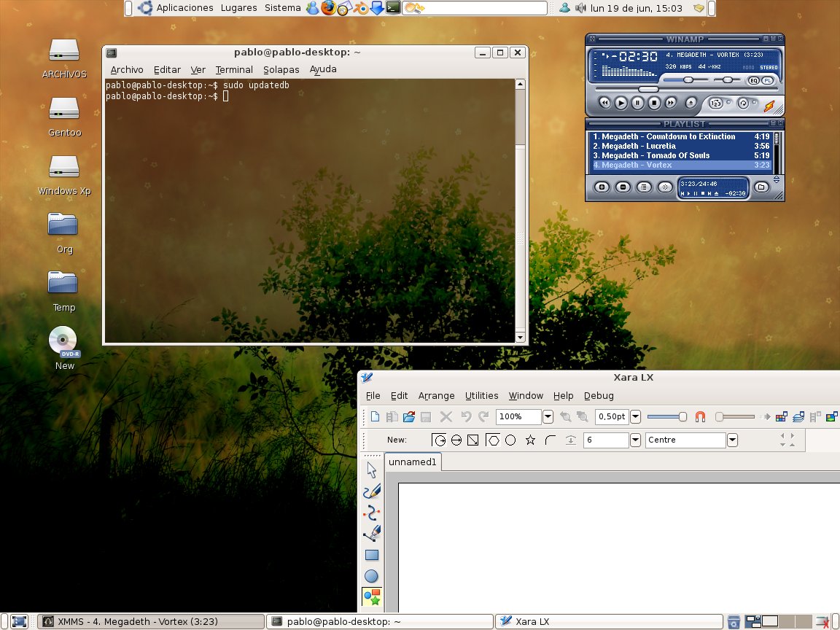This screenshot has height=630, width=840.
Task: Switch to XMMS taskbar button
Action: coord(150,621)
